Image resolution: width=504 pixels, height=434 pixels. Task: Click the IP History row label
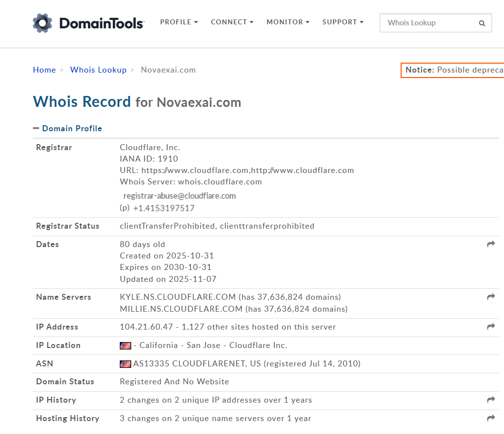(x=56, y=400)
